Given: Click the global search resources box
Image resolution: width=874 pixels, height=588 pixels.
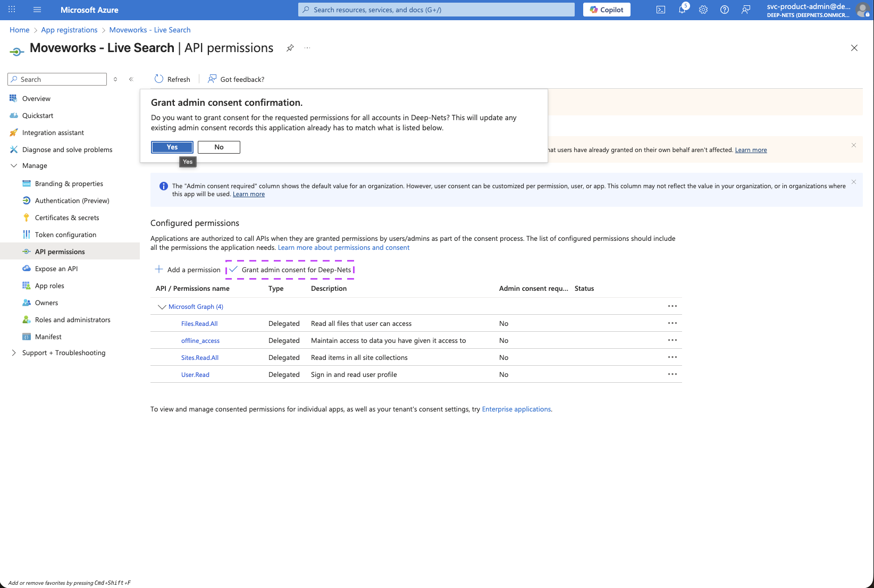Looking at the screenshot, I should click(x=436, y=10).
